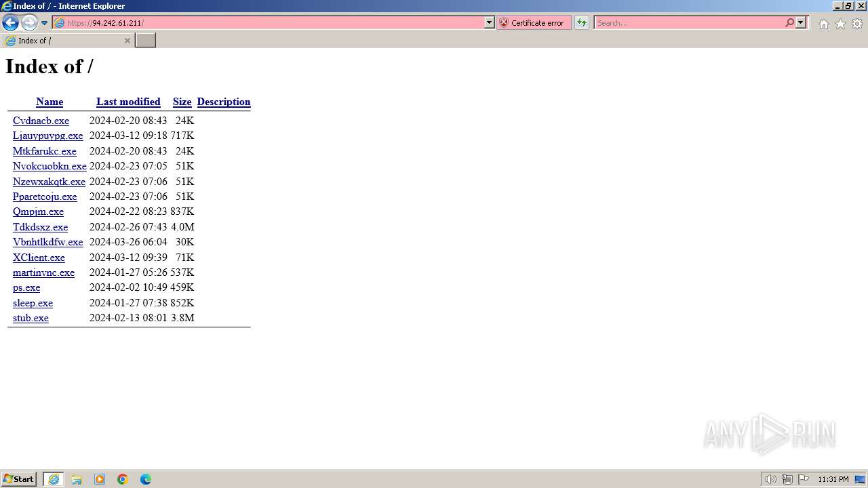Click the Show desktop tray icon
868x488 pixels.
point(860,479)
